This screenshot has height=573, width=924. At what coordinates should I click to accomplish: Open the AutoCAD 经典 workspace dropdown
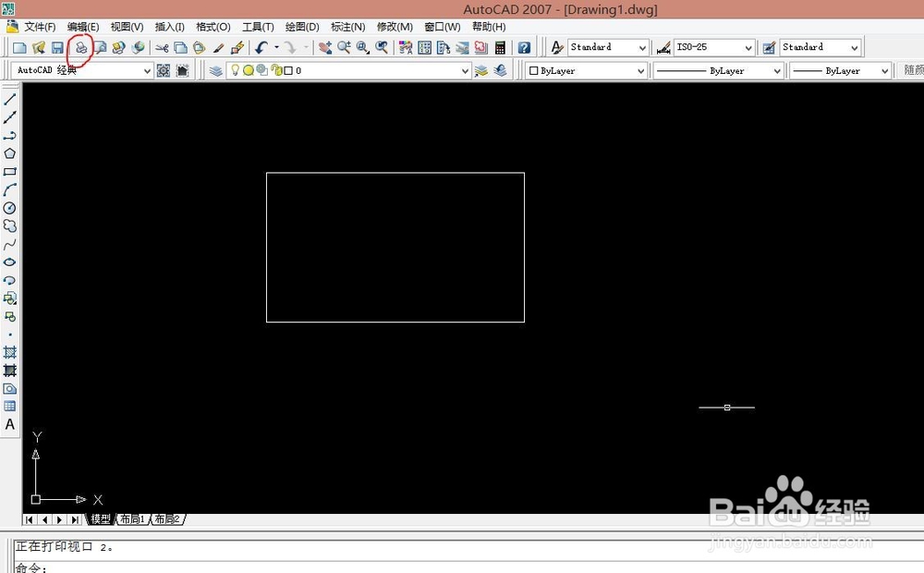(147, 71)
